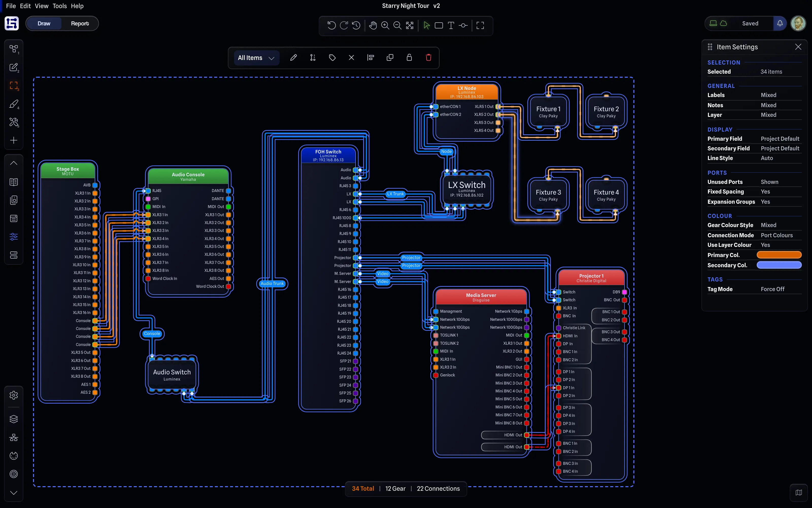Image resolution: width=812 pixels, height=508 pixels.
Task: Click the zoom to fit icon
Action: pos(410,25)
